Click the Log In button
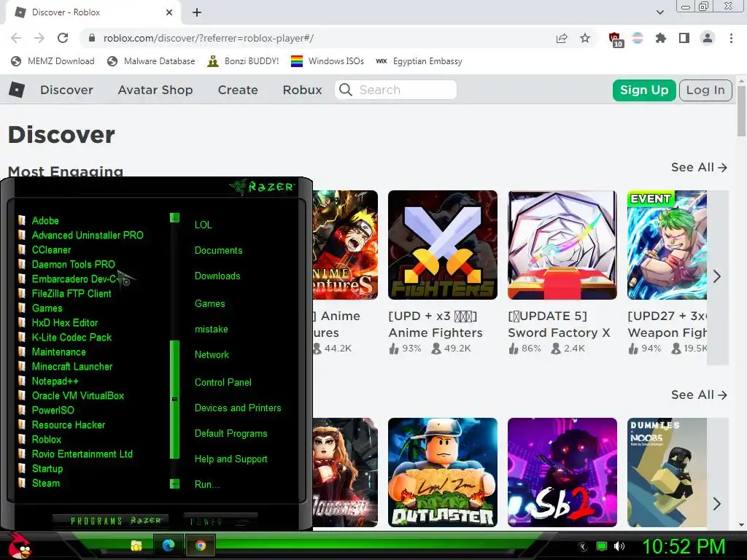The height and width of the screenshot is (560, 747). [705, 90]
